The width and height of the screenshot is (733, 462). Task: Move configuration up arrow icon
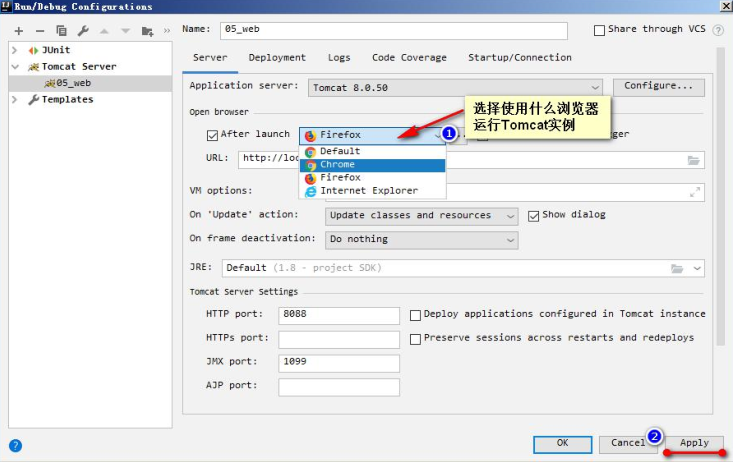click(104, 31)
